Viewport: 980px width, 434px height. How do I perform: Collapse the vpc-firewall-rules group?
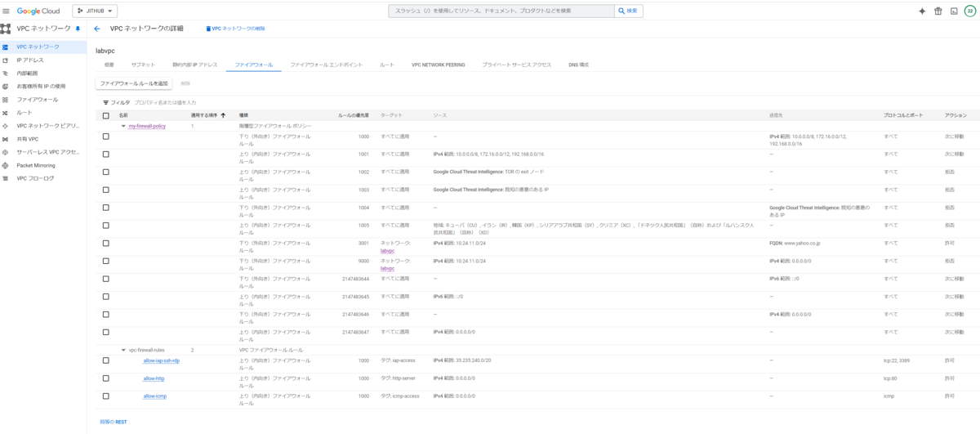click(123, 349)
